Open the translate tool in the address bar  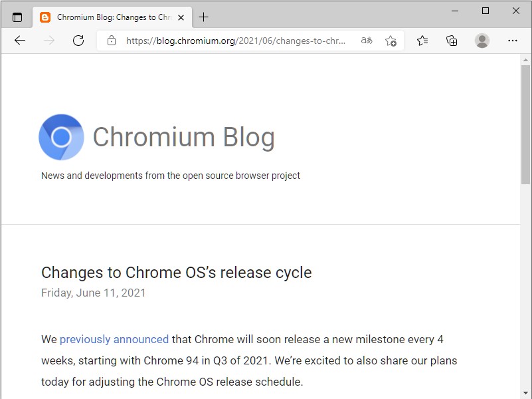(x=367, y=41)
